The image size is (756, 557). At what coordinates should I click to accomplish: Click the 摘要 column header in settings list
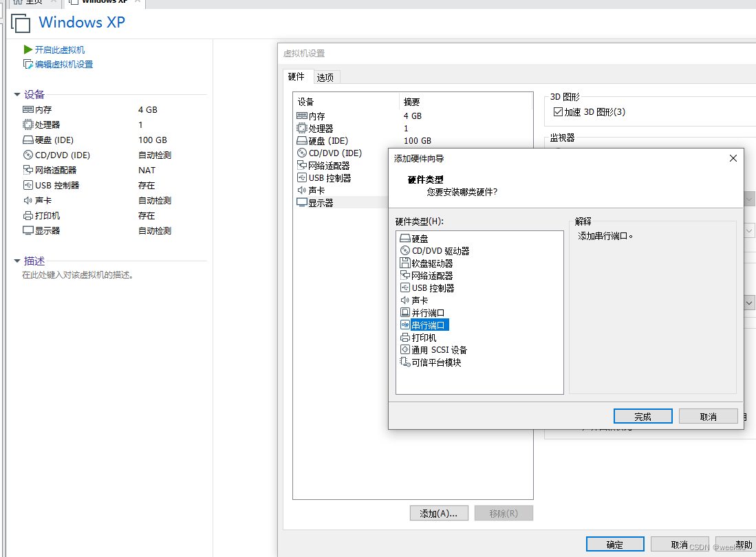(x=466, y=102)
